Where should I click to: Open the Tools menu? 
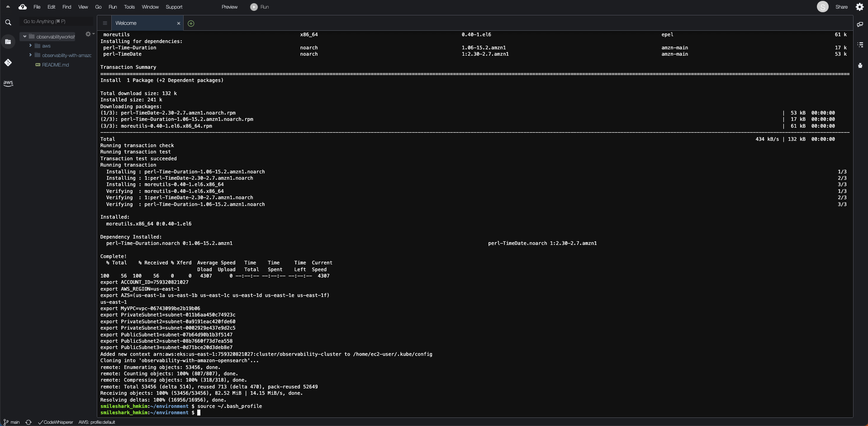coord(129,7)
